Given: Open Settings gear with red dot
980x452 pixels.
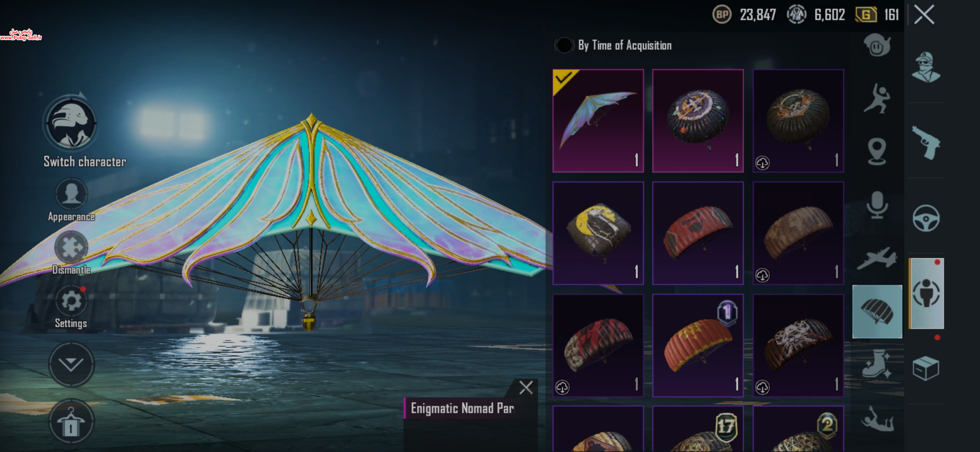Looking at the screenshot, I should coord(71,307).
